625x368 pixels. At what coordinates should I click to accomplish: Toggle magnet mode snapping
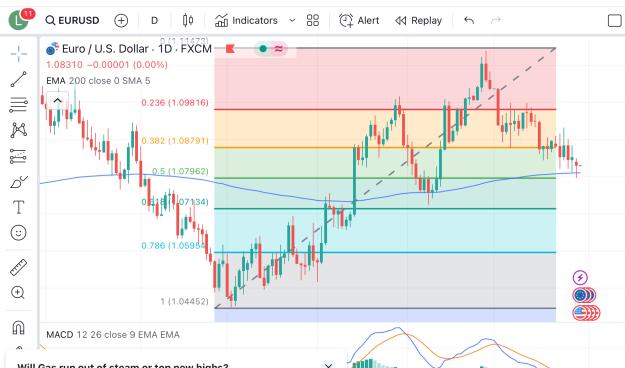click(18, 328)
